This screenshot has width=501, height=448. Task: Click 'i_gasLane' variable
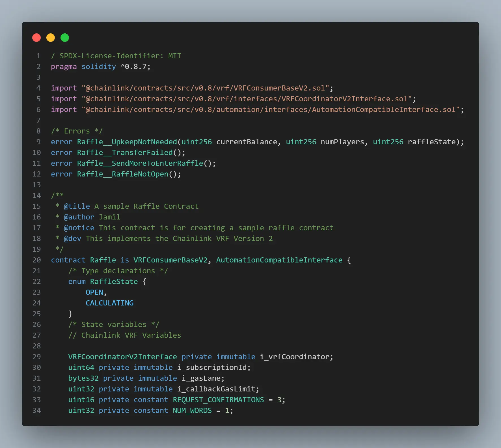[x=201, y=378]
